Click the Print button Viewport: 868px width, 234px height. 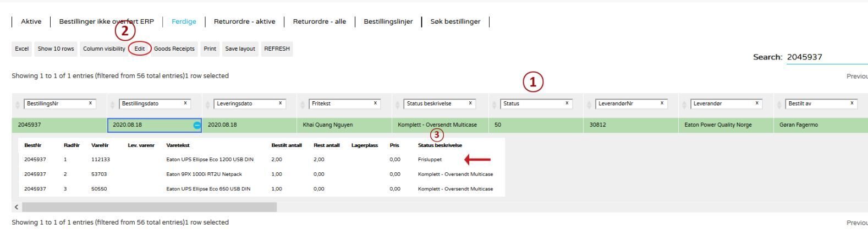[x=210, y=48]
